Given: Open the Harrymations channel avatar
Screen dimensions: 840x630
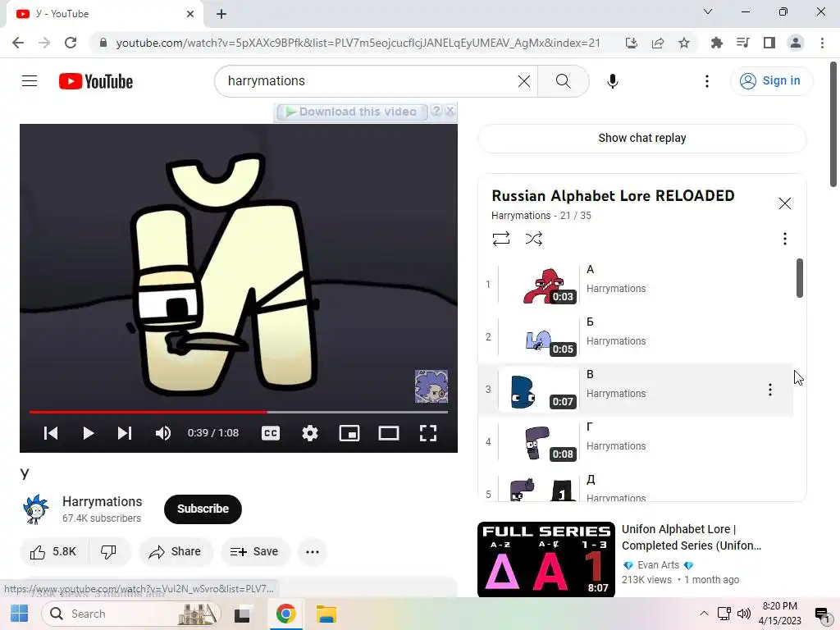Looking at the screenshot, I should pyautogui.click(x=36, y=509).
